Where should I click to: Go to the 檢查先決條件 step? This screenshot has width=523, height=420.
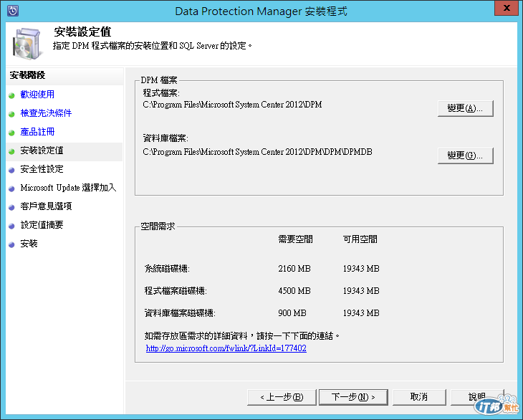(x=46, y=113)
